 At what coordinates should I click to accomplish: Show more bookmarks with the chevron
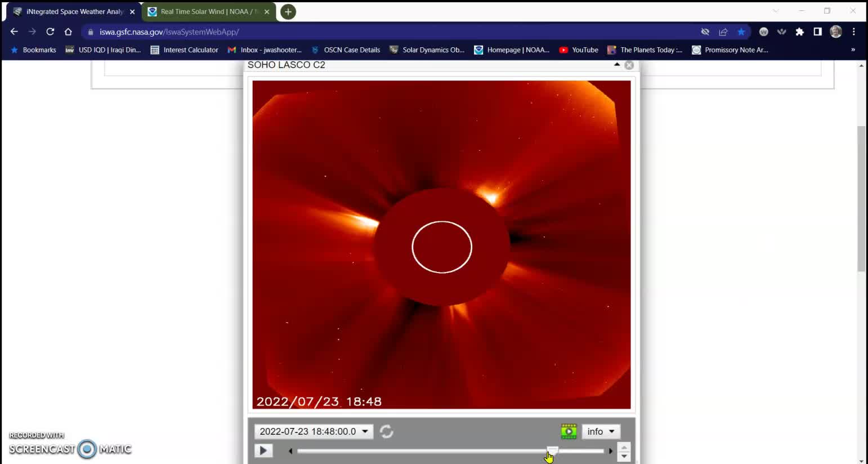click(853, 50)
